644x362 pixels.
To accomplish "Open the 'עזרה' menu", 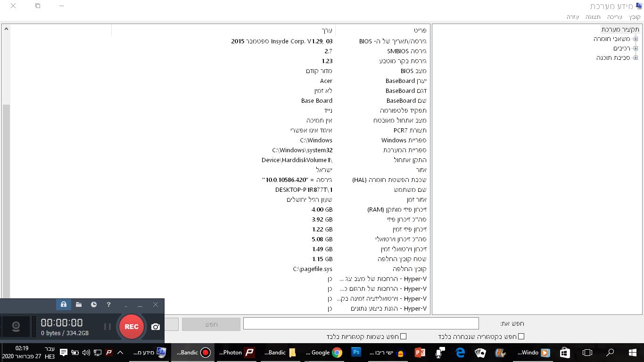I will pos(573,17).
